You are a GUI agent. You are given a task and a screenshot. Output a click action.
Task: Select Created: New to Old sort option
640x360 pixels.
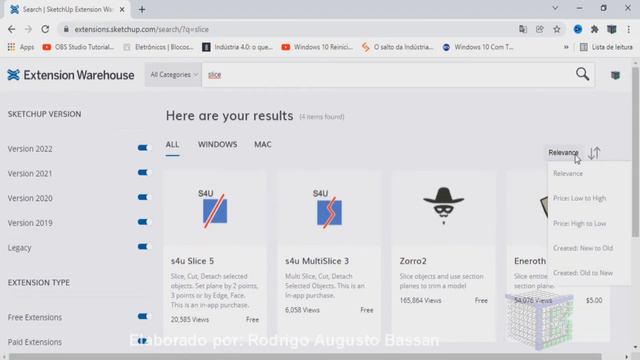pos(583,248)
